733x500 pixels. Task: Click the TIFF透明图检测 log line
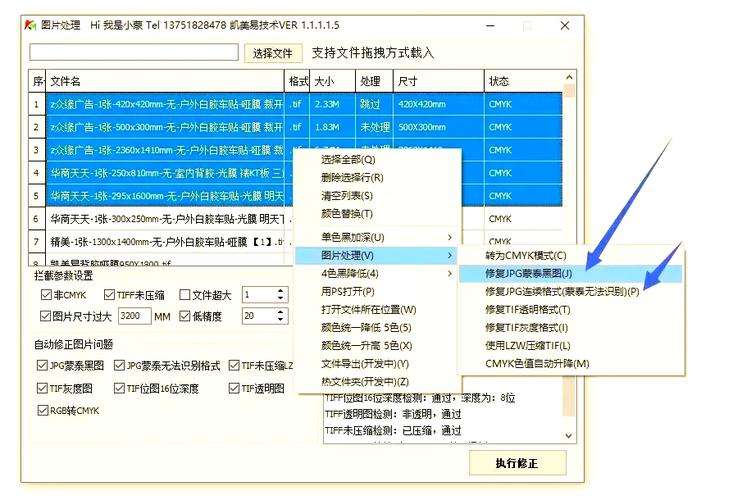[393, 414]
